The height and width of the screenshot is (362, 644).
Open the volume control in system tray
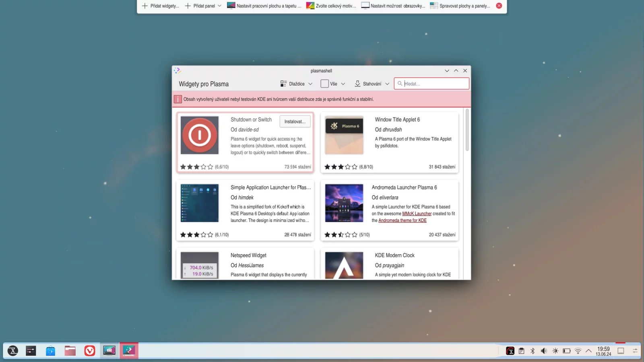click(x=544, y=351)
